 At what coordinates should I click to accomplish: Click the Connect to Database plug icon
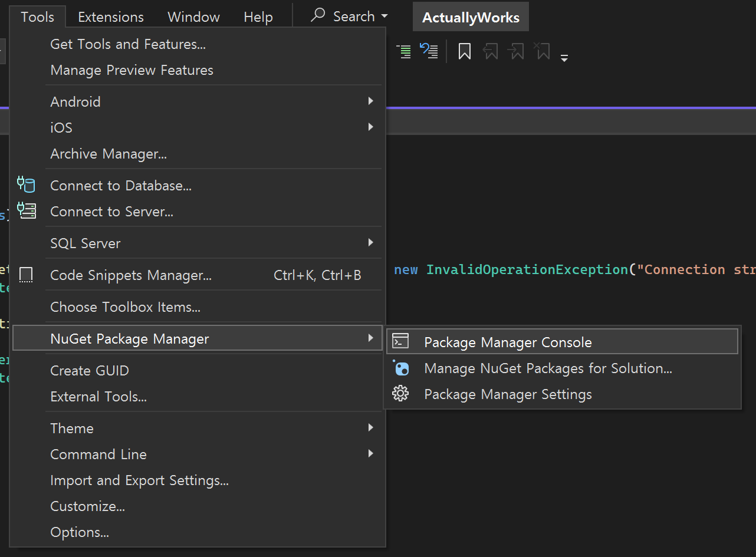click(x=26, y=185)
